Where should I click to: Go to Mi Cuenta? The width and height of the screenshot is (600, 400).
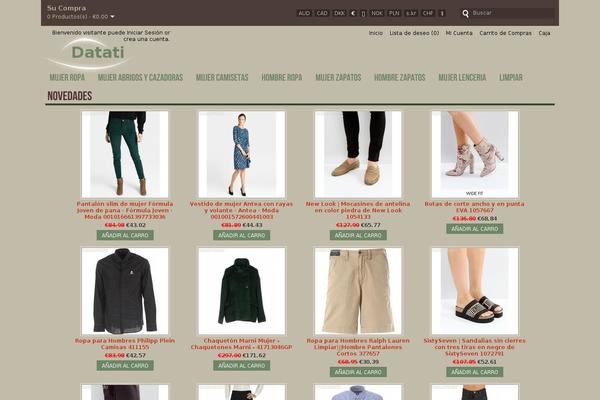point(459,33)
